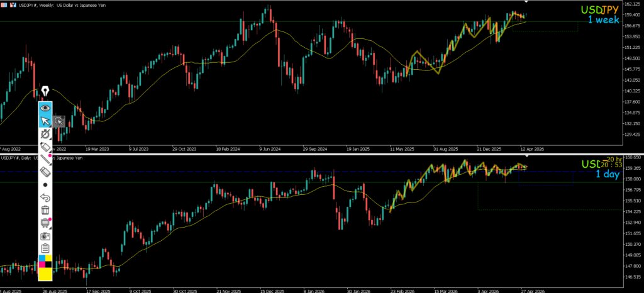Expand the crossed-circle tool submenu
The width and height of the screenshot is (644, 293).
coord(45,134)
